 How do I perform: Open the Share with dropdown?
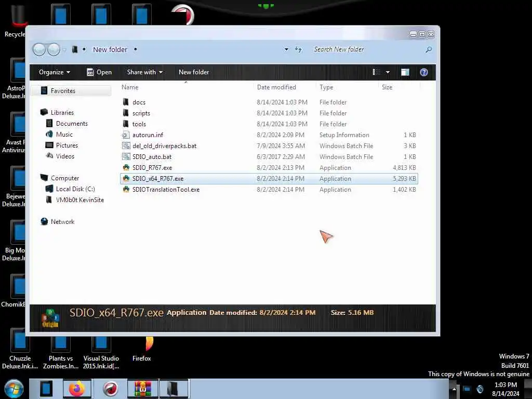[x=145, y=72]
